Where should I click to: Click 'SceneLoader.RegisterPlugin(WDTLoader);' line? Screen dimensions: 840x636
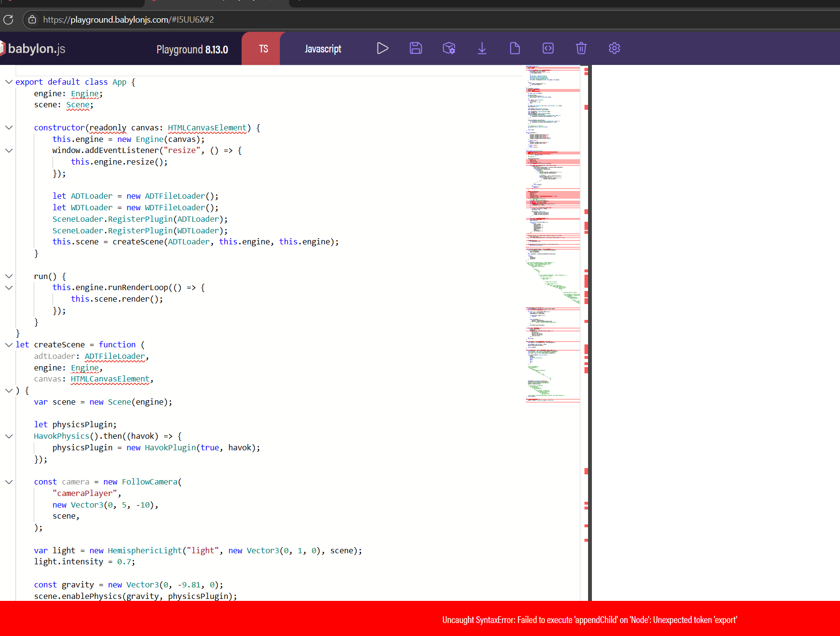click(140, 230)
